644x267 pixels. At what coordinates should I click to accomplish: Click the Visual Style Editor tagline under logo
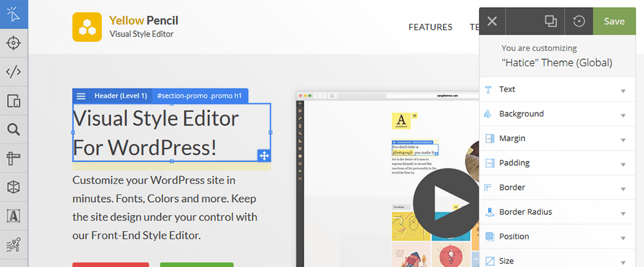coord(141,34)
